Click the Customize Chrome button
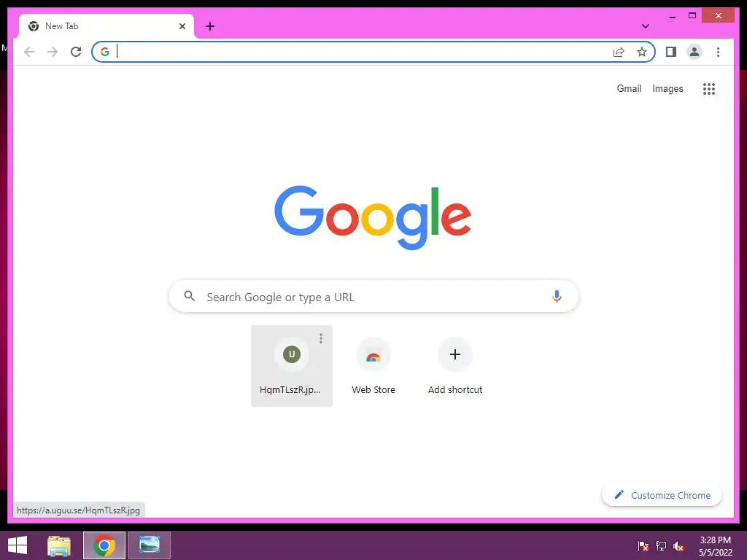 pos(662,495)
